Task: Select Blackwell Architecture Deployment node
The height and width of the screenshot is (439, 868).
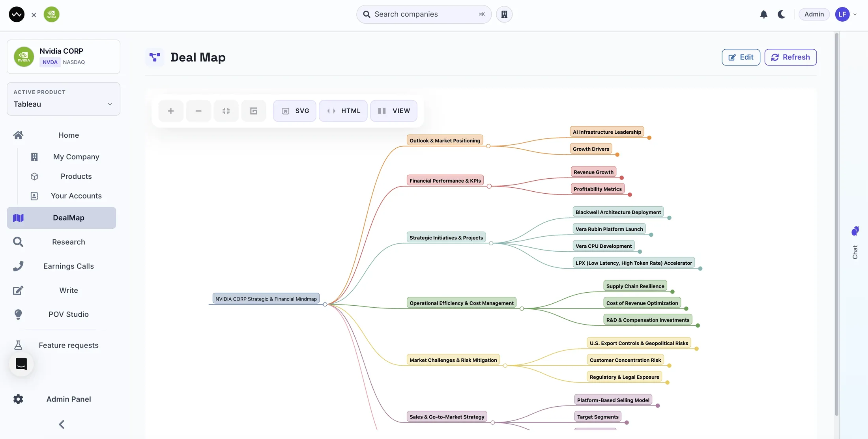Action: point(618,212)
